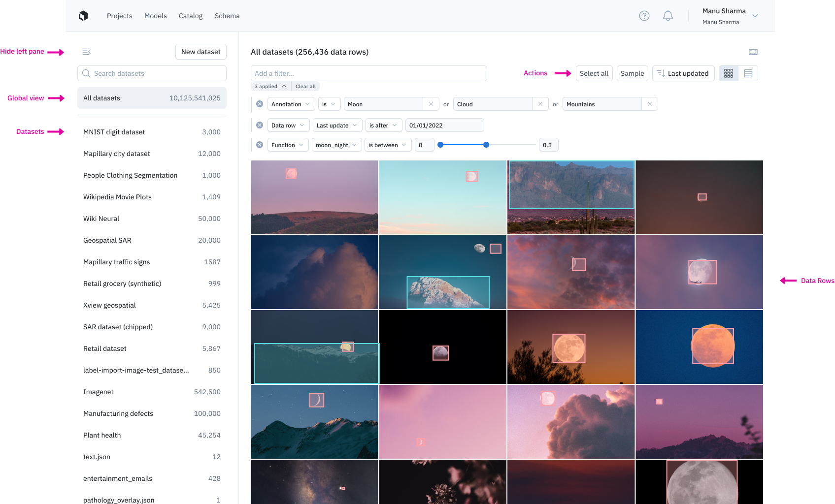Image resolution: width=835 pixels, height=504 pixels.
Task: Go to the Projects tab
Action: tap(120, 16)
